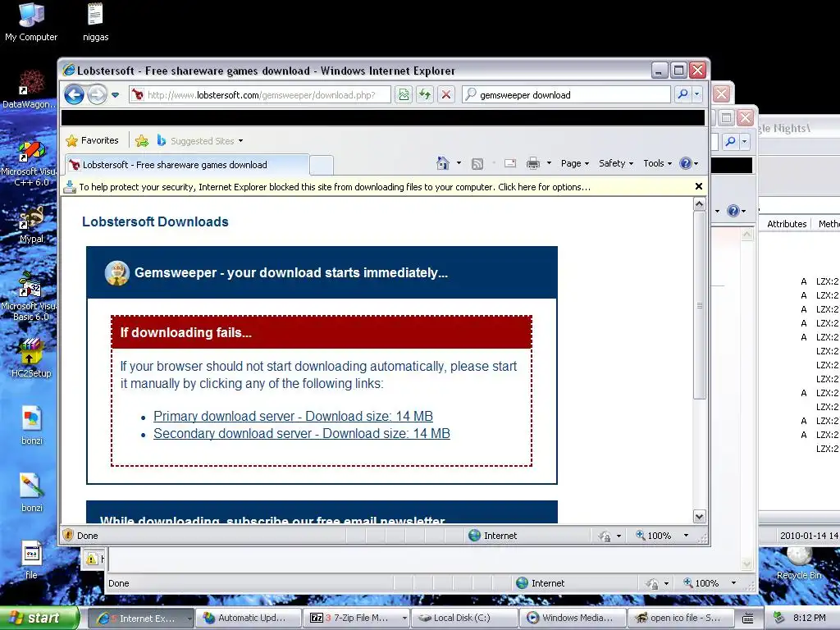This screenshot has height=630, width=840.
Task: Open recent pages dropdown beside Forward arrow
Action: tap(115, 95)
